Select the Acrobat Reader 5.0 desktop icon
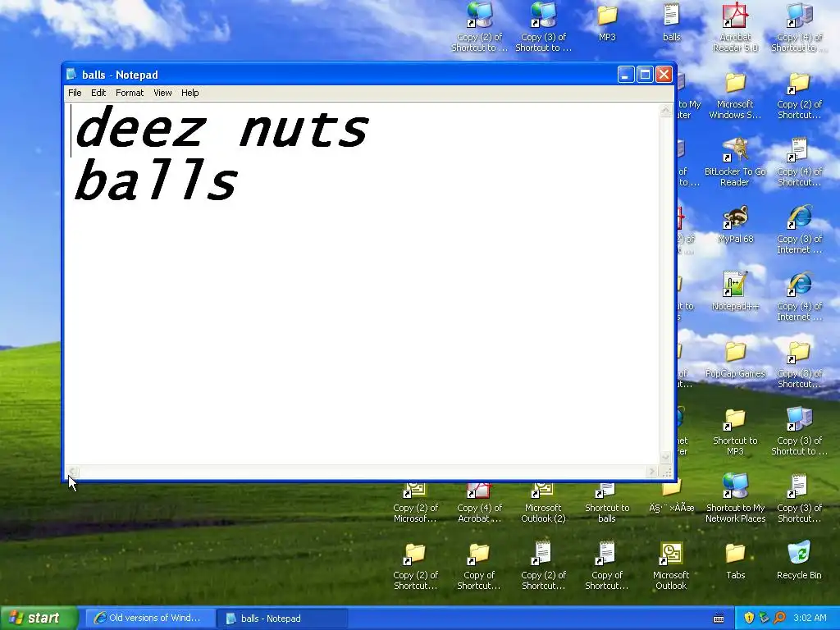840x630 pixels. (735, 27)
